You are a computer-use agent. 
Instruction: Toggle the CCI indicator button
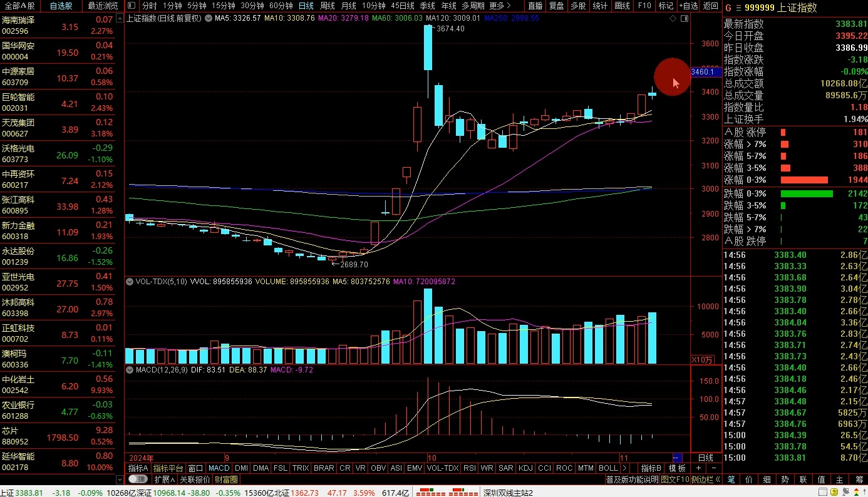[x=544, y=468]
